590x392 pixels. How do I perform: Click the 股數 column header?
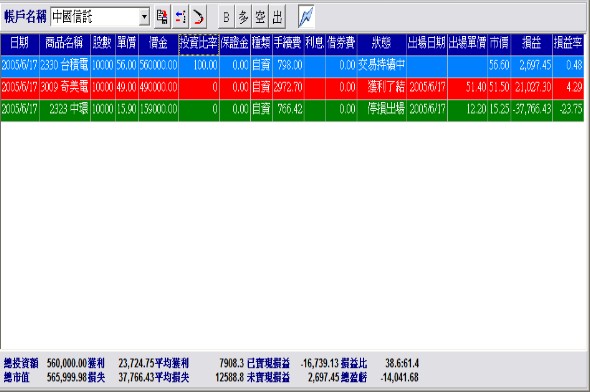[102, 44]
